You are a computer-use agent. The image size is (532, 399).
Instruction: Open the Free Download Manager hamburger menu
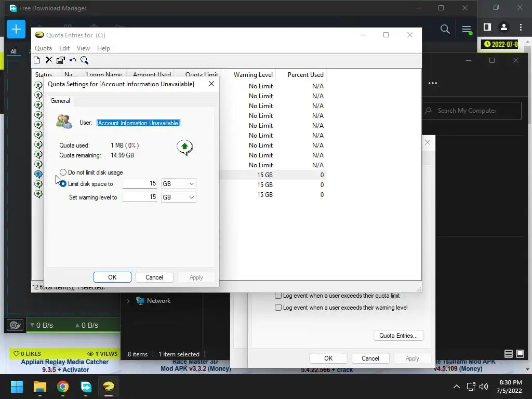(x=467, y=30)
